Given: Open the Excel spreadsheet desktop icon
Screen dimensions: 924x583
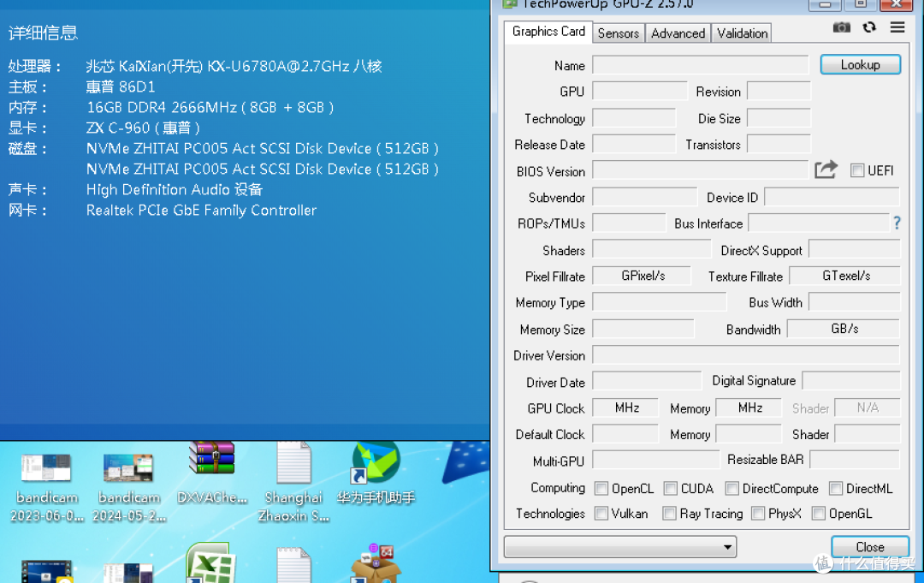Looking at the screenshot, I should pyautogui.click(x=211, y=563).
